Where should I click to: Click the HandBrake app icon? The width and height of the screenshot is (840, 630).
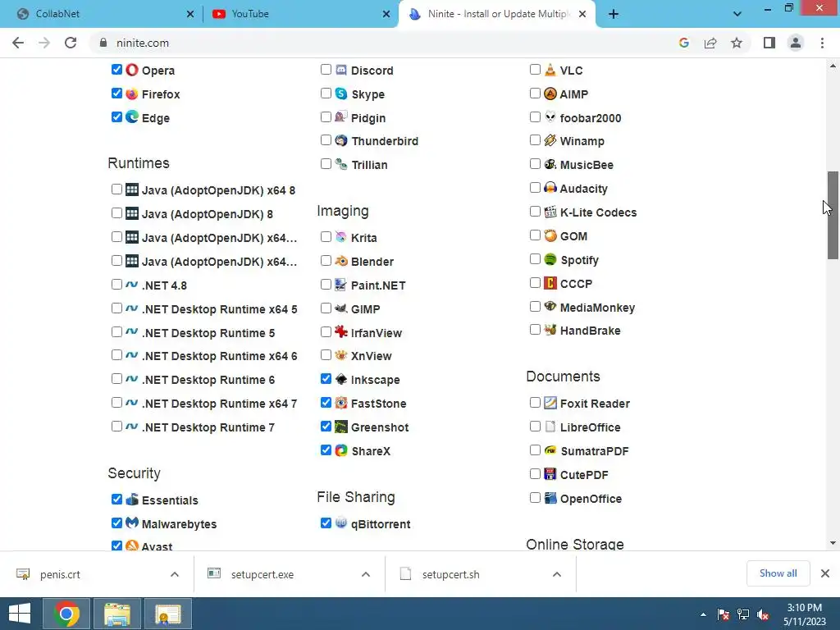click(x=550, y=330)
